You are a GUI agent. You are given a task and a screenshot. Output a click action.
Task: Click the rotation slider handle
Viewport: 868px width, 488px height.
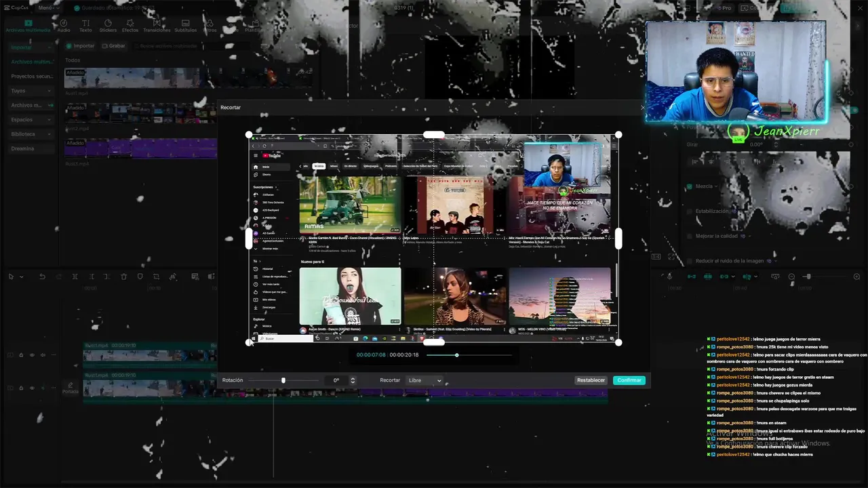[x=283, y=380]
